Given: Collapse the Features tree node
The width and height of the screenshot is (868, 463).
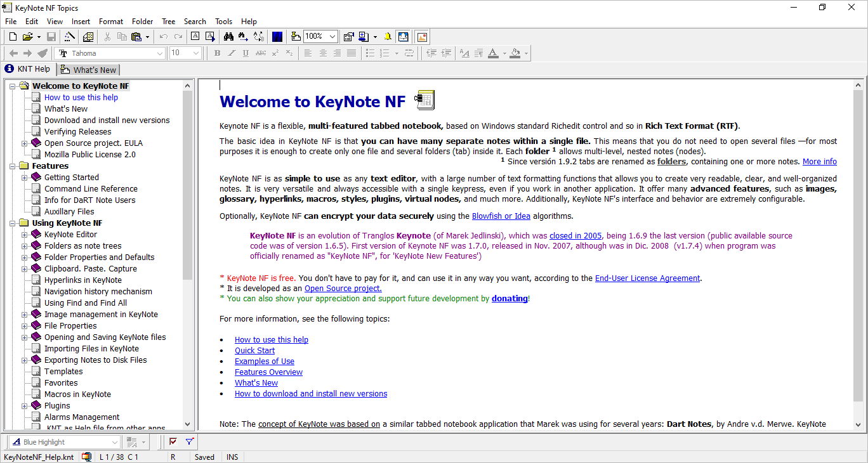Looking at the screenshot, I should 13,166.
